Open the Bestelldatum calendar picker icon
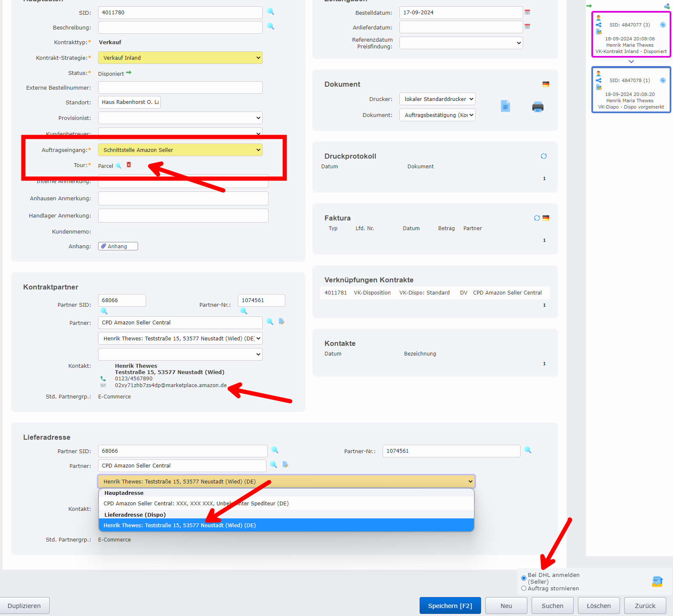The height and width of the screenshot is (616, 673). click(x=527, y=12)
